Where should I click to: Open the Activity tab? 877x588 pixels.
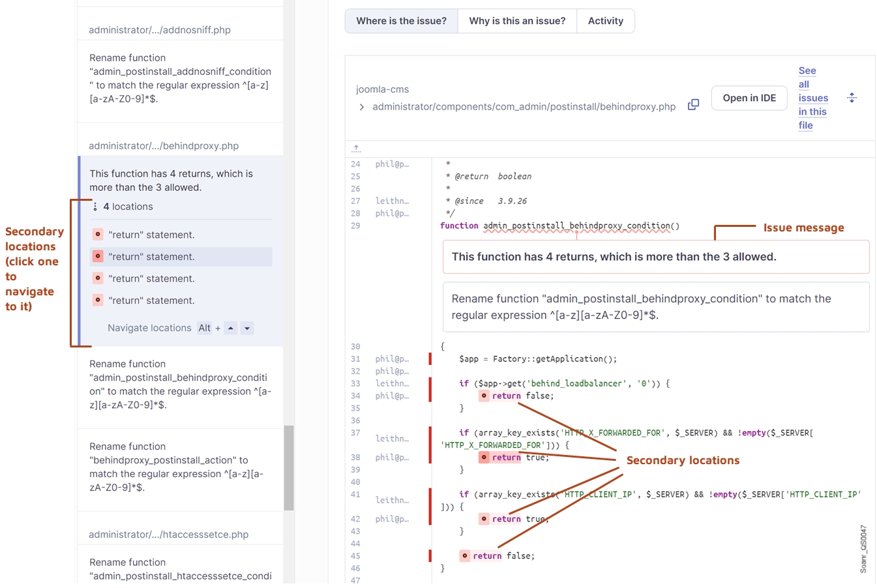[605, 21]
